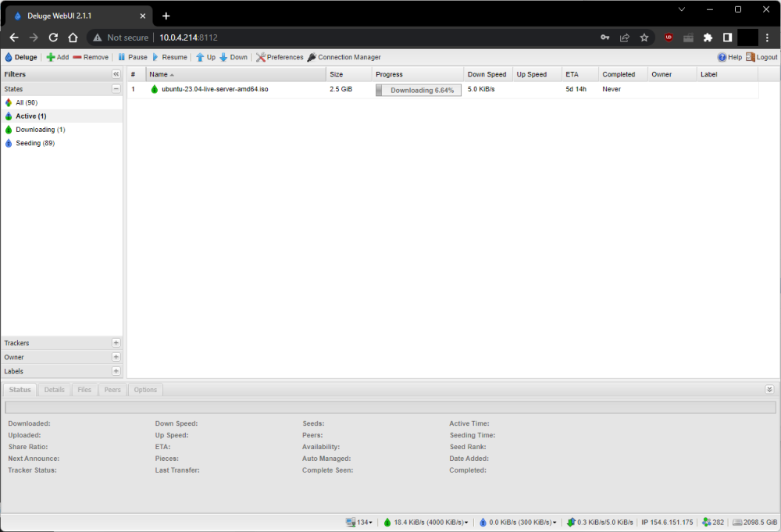
Task: Expand the Owner filter section
Action: pos(116,357)
